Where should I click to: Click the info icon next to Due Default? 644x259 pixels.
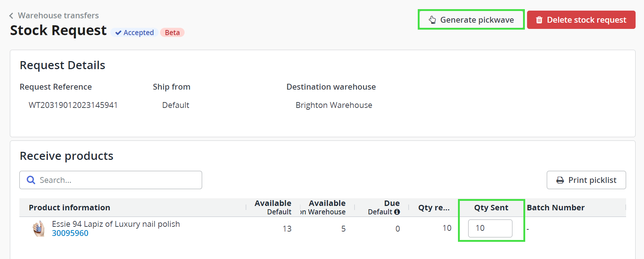point(397,212)
